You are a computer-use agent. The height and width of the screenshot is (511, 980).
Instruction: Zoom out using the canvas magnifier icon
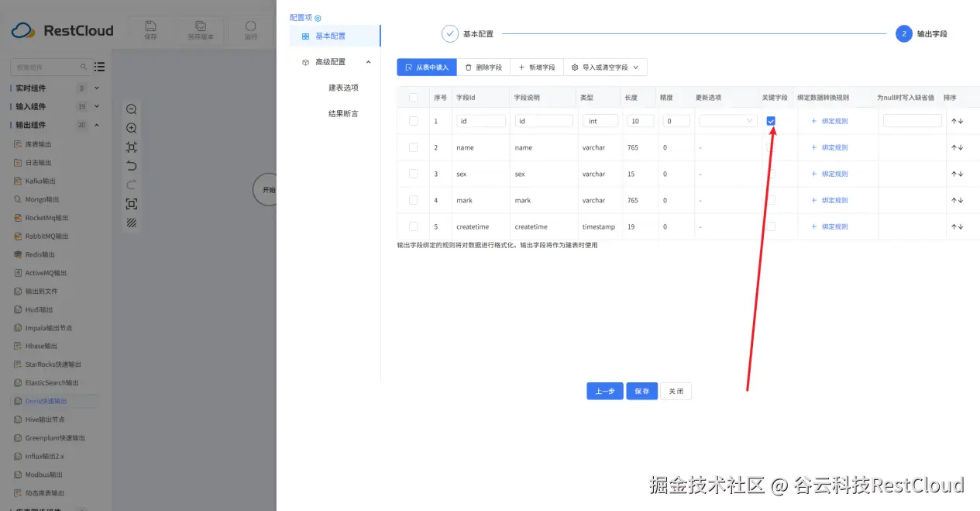click(x=132, y=109)
